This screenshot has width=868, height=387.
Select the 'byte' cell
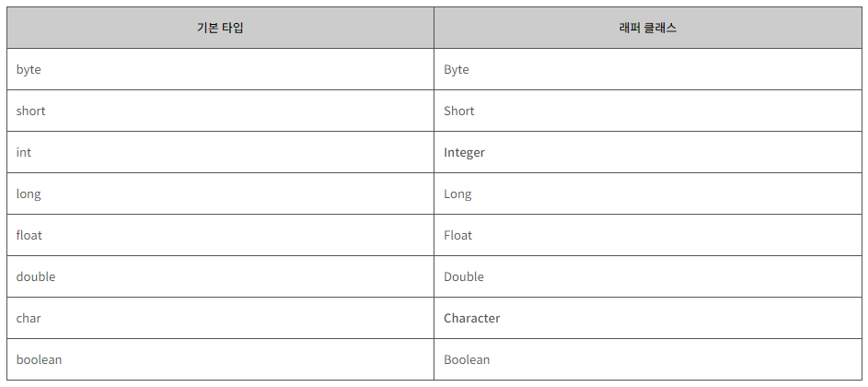(220, 69)
